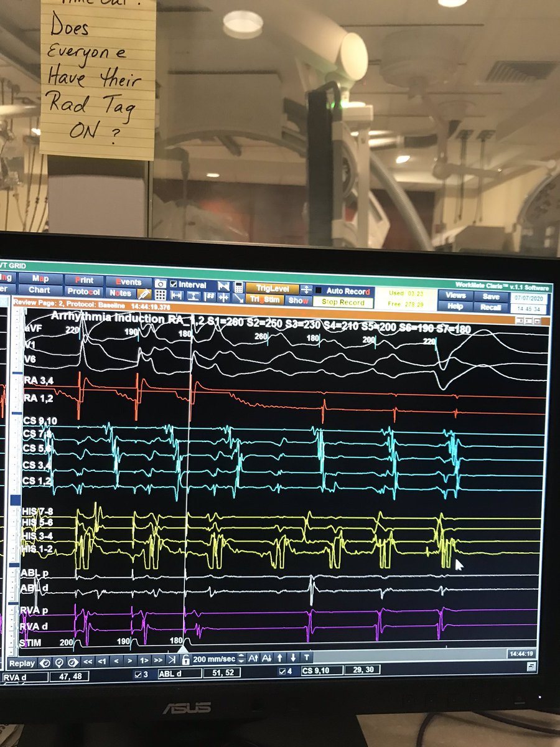Click the ABL d channel name field
Viewport: 560px width, 747px height.
(x=179, y=673)
